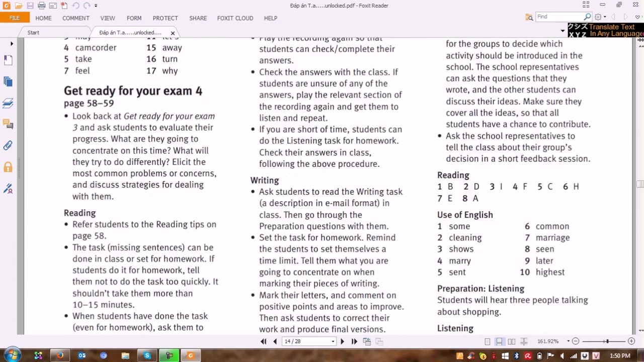This screenshot has height=362, width=644.
Task: Click the previous search result arrow
Action: [613, 17]
